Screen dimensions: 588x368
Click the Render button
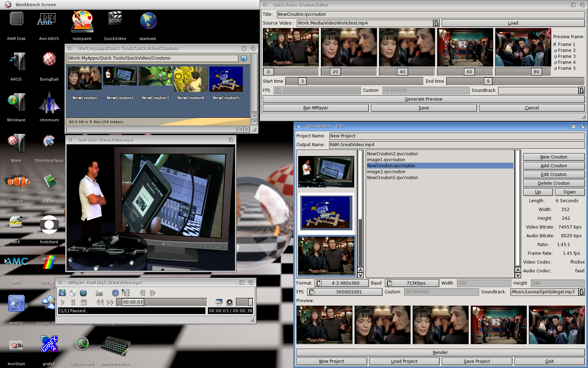click(440, 353)
